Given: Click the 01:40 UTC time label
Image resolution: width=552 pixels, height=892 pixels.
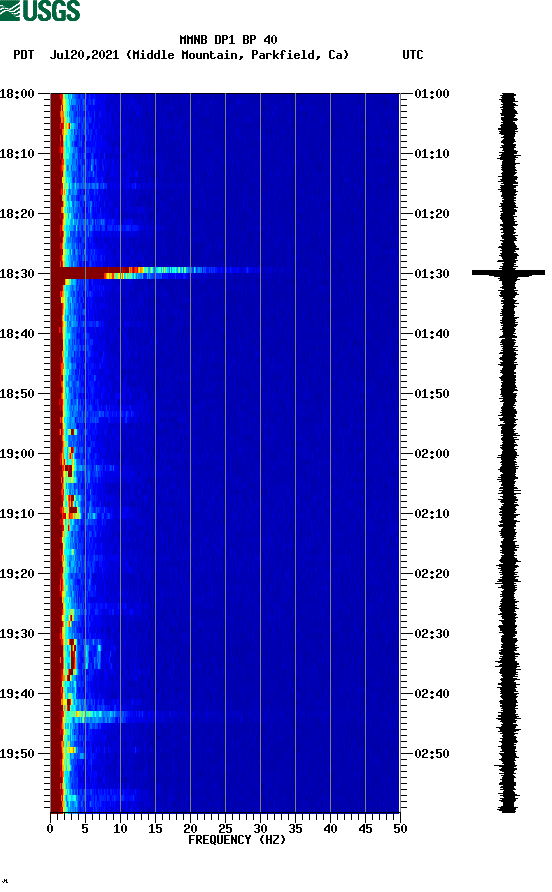Looking at the screenshot, I should click(432, 333).
